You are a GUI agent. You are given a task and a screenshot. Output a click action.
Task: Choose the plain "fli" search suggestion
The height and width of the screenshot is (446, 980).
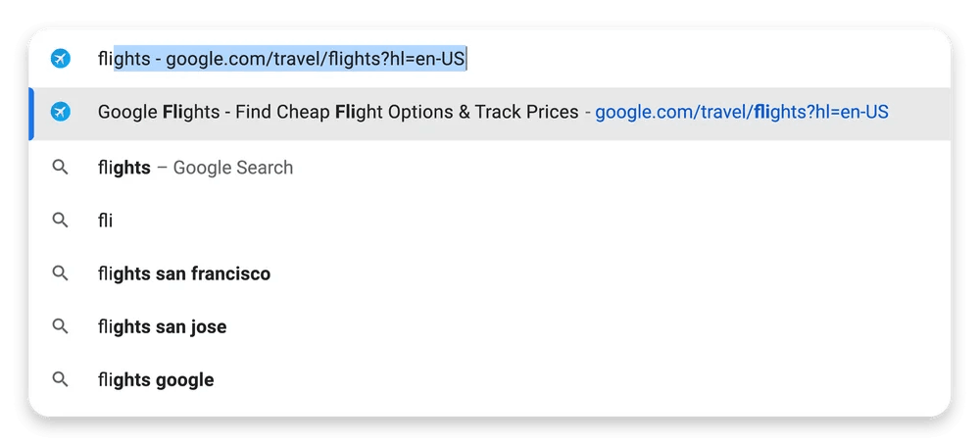tap(106, 221)
